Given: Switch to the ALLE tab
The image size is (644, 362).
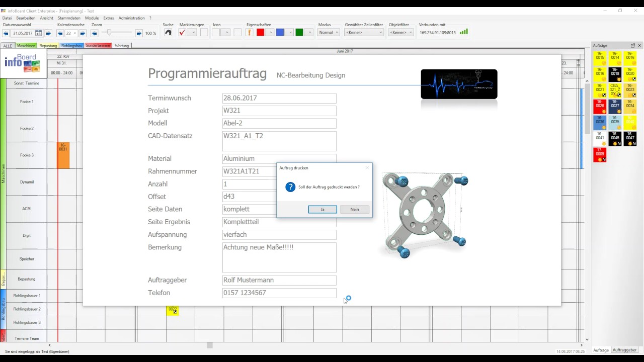Looking at the screenshot, I should click(8, 46).
